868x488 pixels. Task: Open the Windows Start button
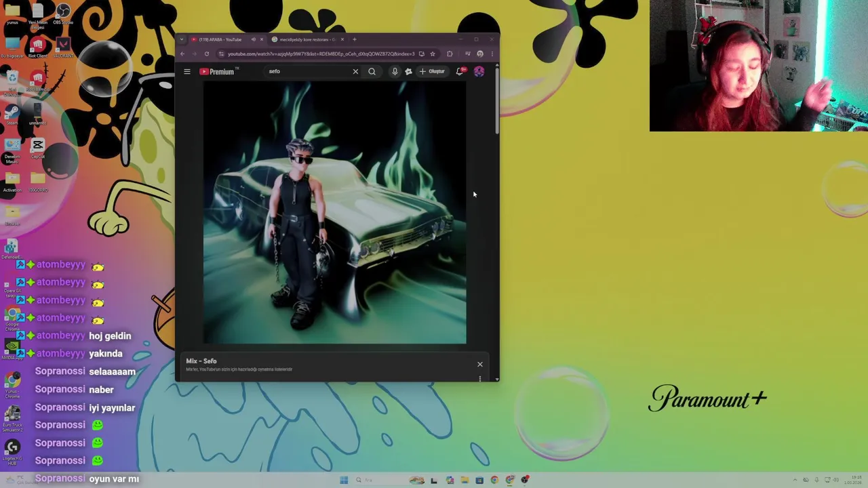(x=344, y=480)
